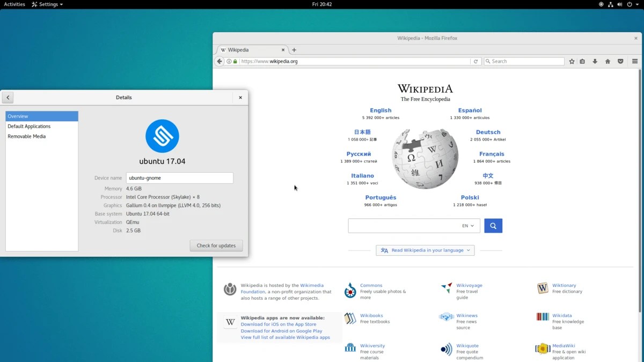Click inside the Device name field
This screenshot has width=644, height=362.
coord(180,178)
